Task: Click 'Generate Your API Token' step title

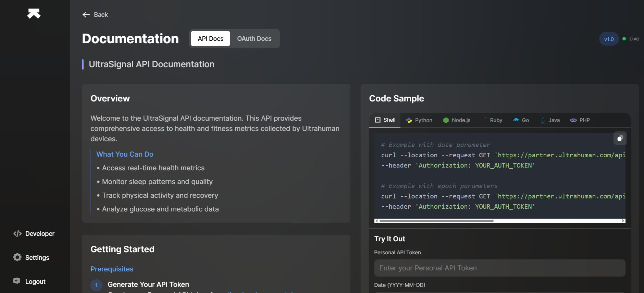Action: (148, 284)
